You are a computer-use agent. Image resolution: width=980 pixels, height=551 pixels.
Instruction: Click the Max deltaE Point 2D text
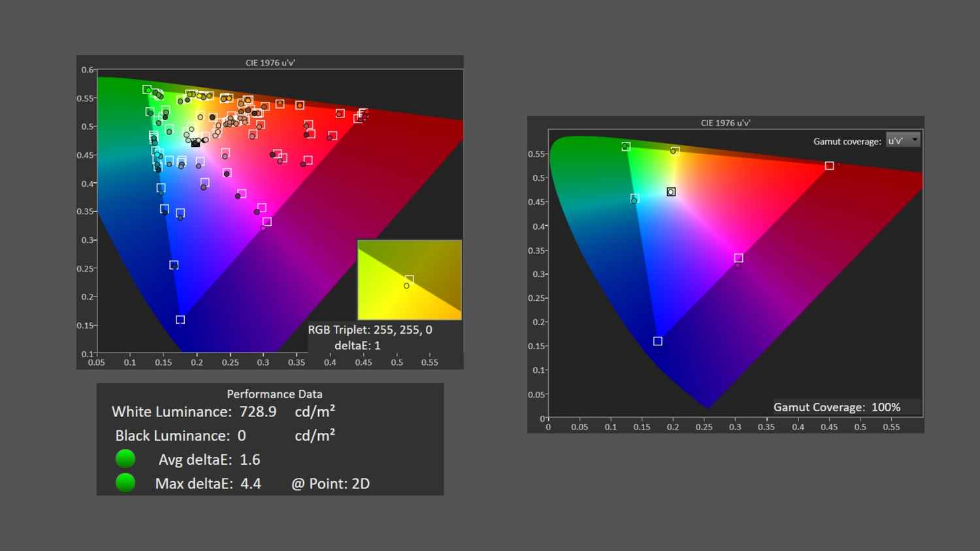tap(331, 484)
